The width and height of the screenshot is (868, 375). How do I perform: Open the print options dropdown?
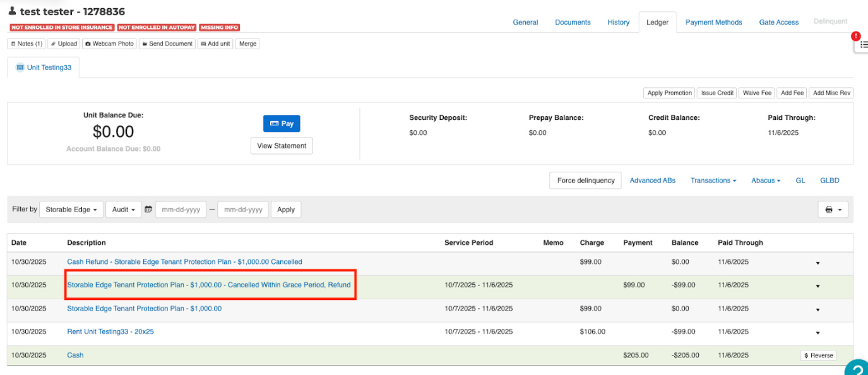[x=833, y=210]
